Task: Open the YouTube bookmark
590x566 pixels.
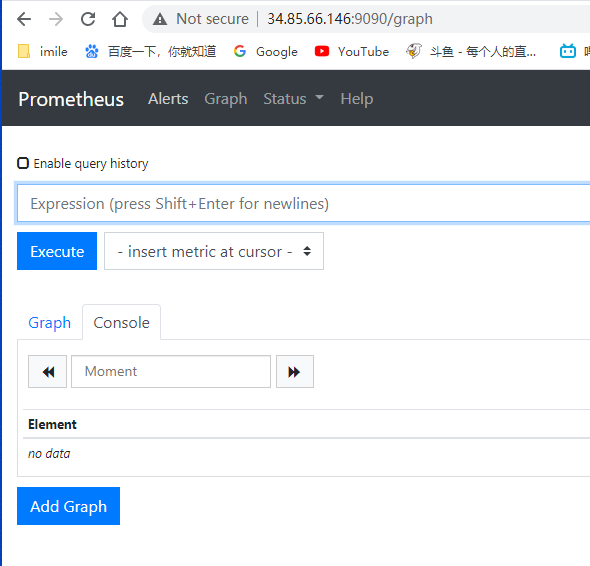Action: [352, 52]
